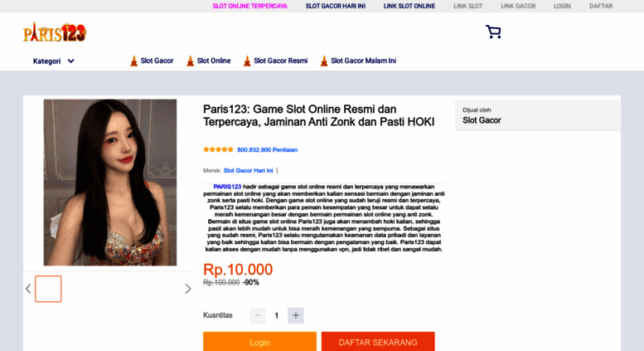Image resolution: width=644 pixels, height=351 pixels.
Task: Open Slot Gacor Hari Ini top menu
Action: coord(335,6)
